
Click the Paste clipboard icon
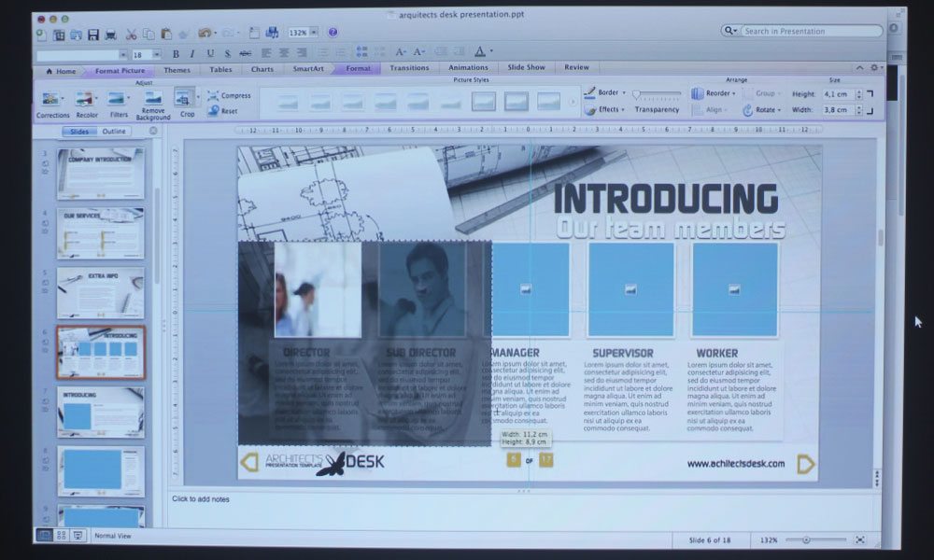coord(166,34)
